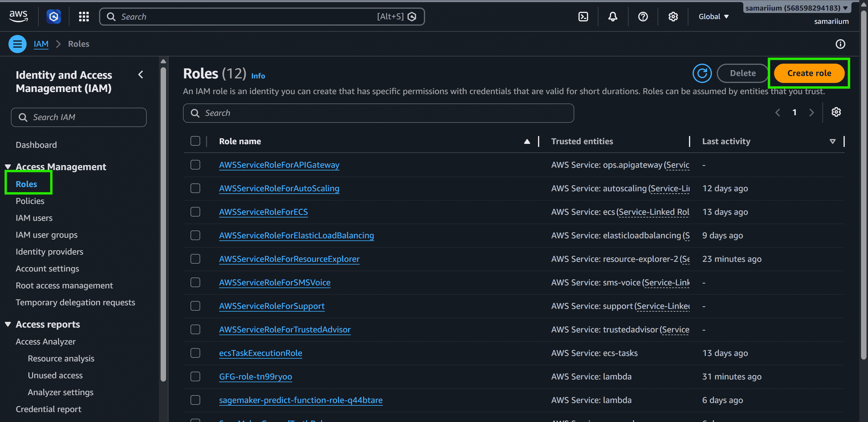Image resolution: width=868 pixels, height=422 pixels.
Task: Check GFG-role-tn99ryoo row checkbox
Action: (195, 376)
